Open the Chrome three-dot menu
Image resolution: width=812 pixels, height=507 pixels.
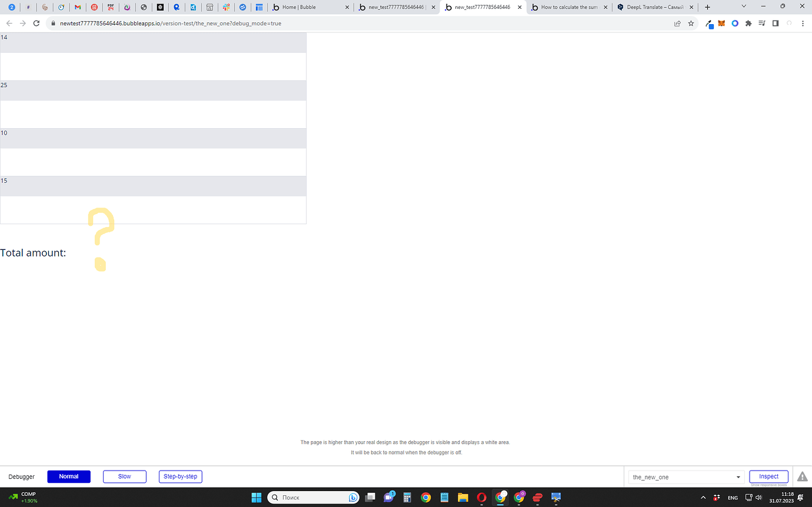tap(803, 23)
